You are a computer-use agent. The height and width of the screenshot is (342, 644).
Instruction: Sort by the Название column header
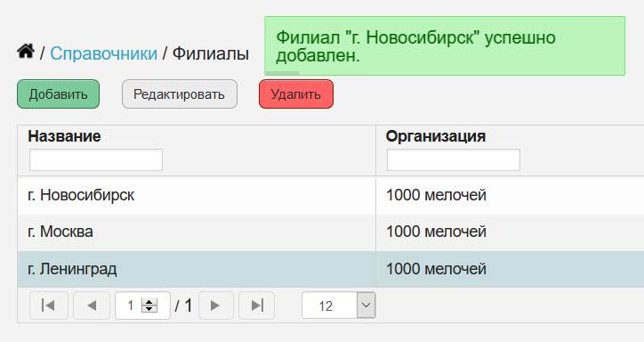click(64, 136)
